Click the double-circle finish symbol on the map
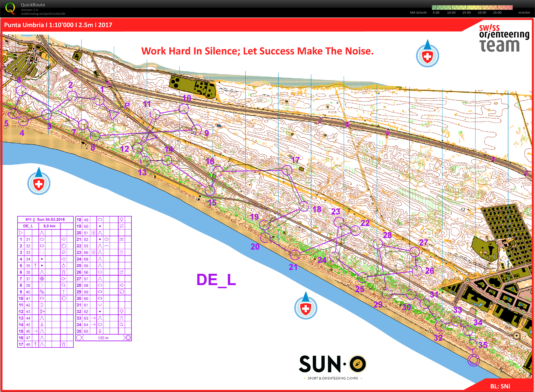 click(473, 360)
